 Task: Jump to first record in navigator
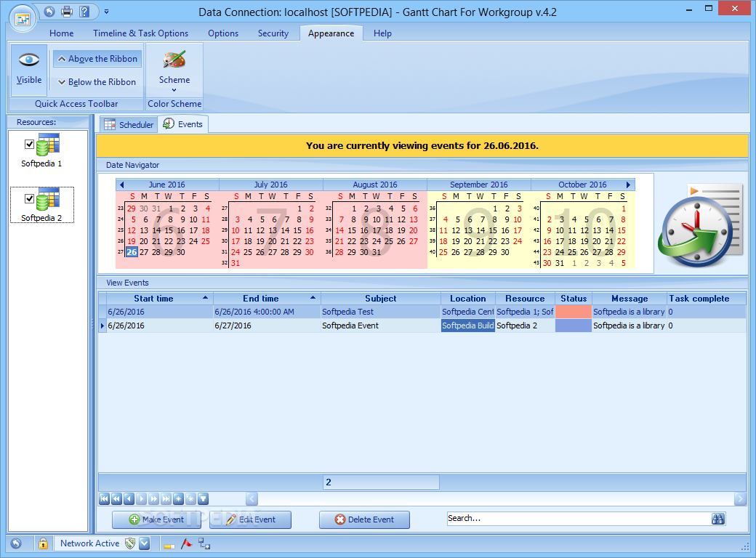(x=104, y=498)
